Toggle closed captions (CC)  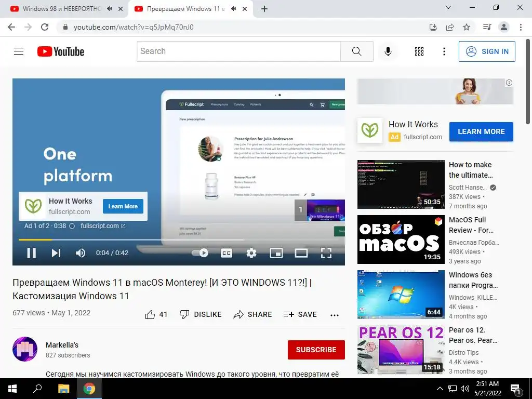point(227,253)
